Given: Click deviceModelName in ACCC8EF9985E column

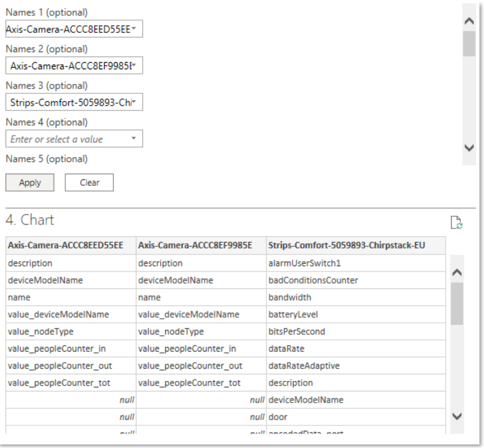Looking at the screenshot, I should tap(201, 280).
